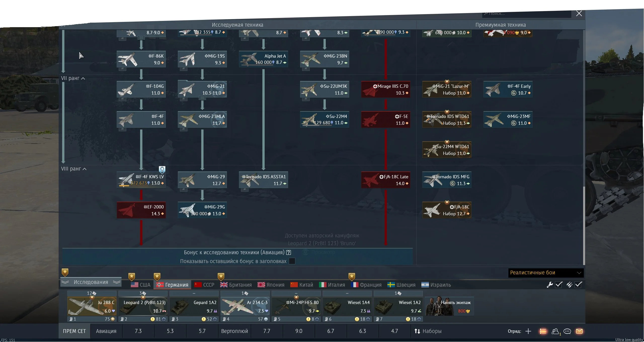The height and width of the screenshot is (342, 644).
Task: Open the mail envelope icon
Action: coord(579,331)
